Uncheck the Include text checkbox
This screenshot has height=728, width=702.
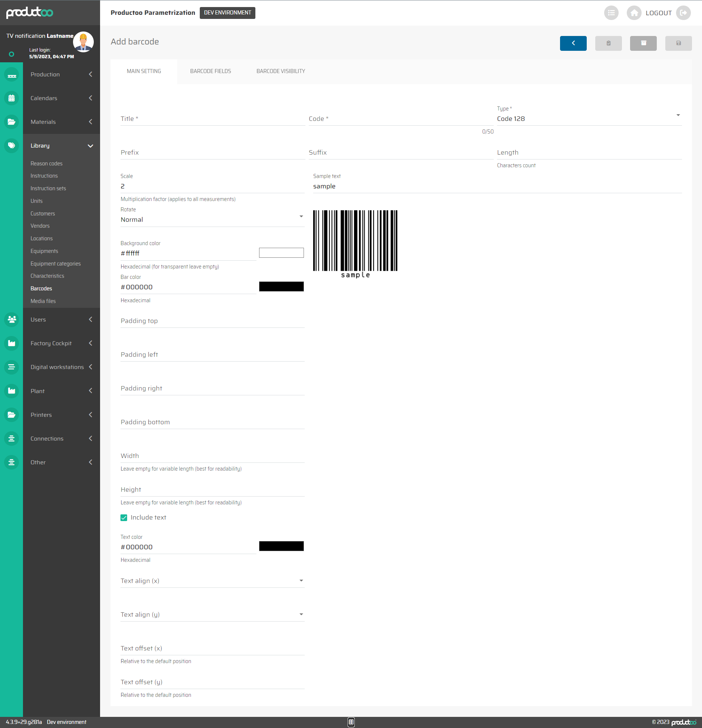click(x=124, y=517)
